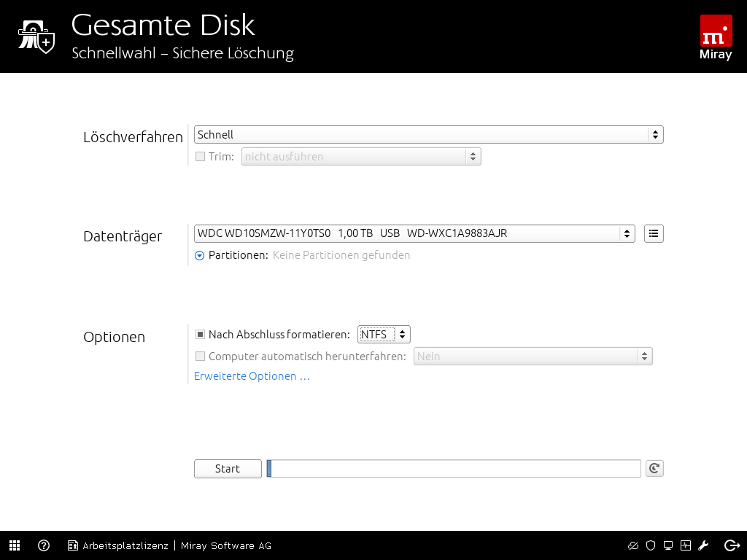The height and width of the screenshot is (560, 747).
Task: Click the Miray logo
Action: 715,38
